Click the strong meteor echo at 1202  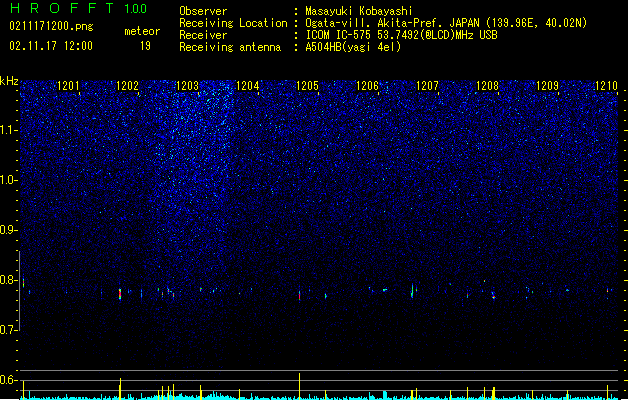120,294
